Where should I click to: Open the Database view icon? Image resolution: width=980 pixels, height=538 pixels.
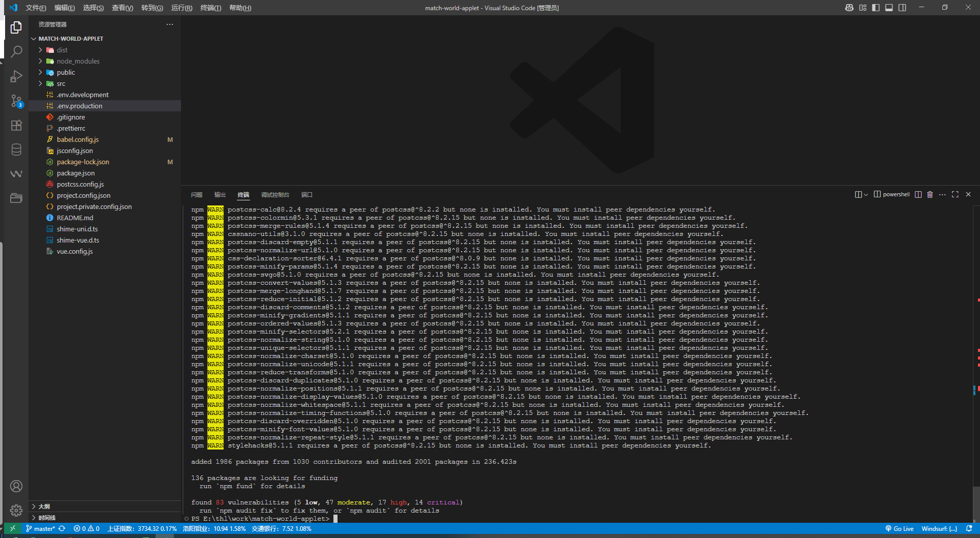[16, 150]
